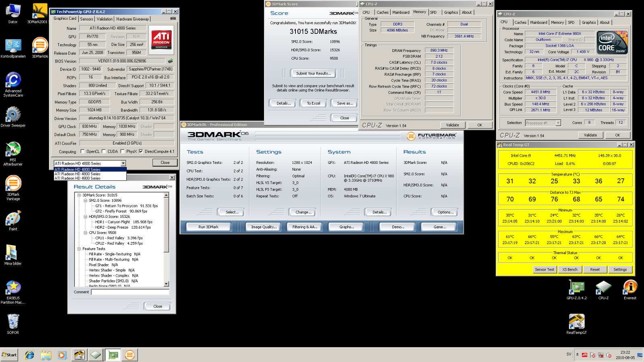This screenshot has width=644, height=362.
Task: Launch Internet Explorer from the taskbar
Action: click(29, 355)
